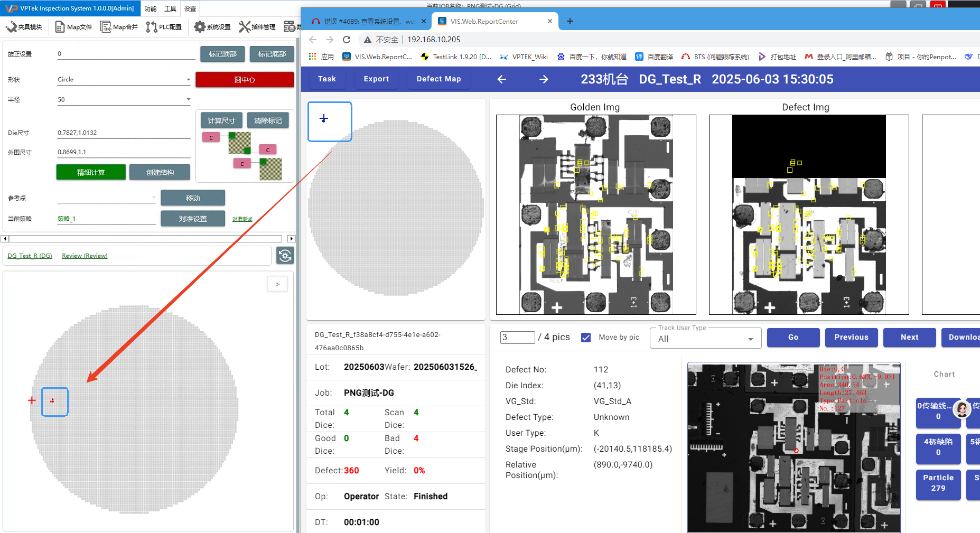
Task: Click the 清除标记 button
Action: (x=268, y=120)
